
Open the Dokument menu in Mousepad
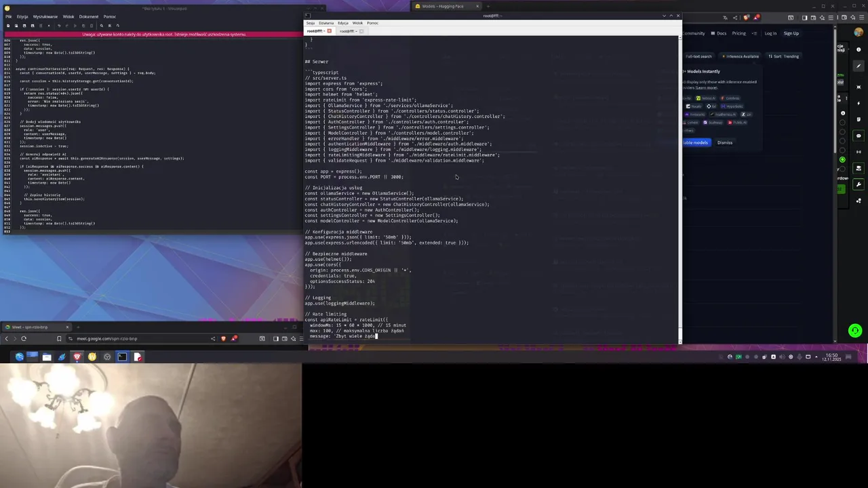(x=89, y=16)
